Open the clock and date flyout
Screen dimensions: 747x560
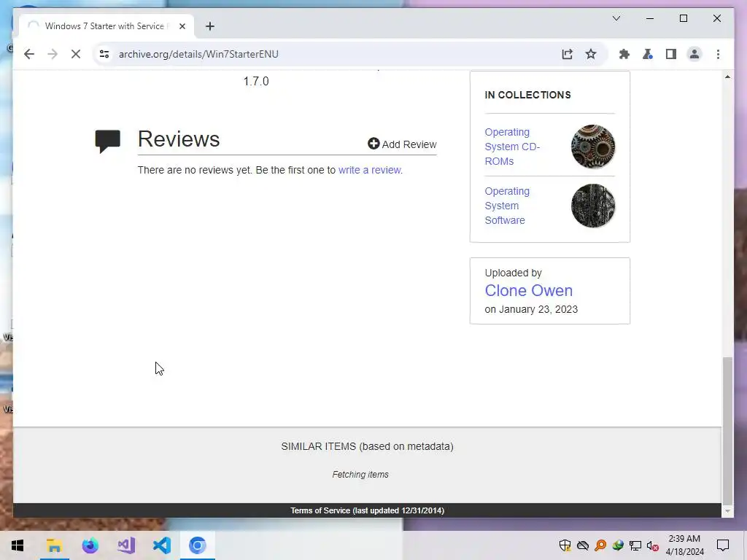[x=684, y=545]
